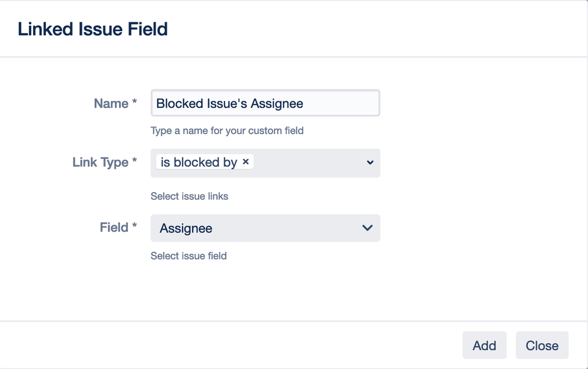588x369 pixels.
Task: Remove the "is blocked by" link type tag
Action: 246,162
